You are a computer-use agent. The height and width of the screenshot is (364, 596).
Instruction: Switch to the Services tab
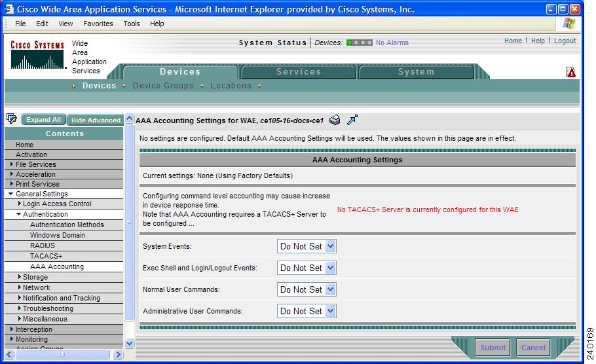299,71
